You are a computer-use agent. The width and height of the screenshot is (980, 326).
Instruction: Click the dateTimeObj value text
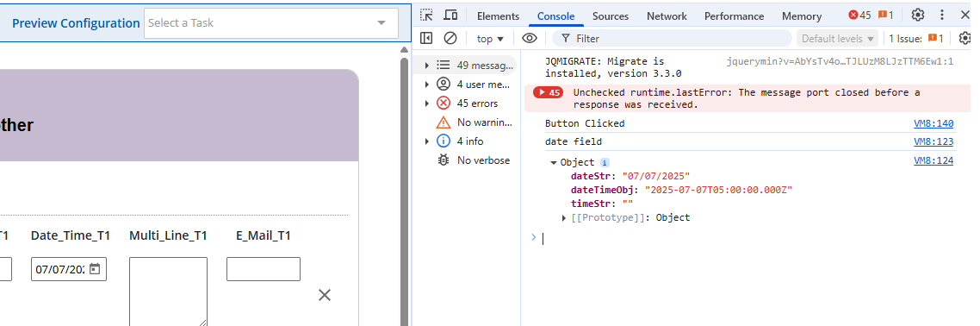click(718, 190)
